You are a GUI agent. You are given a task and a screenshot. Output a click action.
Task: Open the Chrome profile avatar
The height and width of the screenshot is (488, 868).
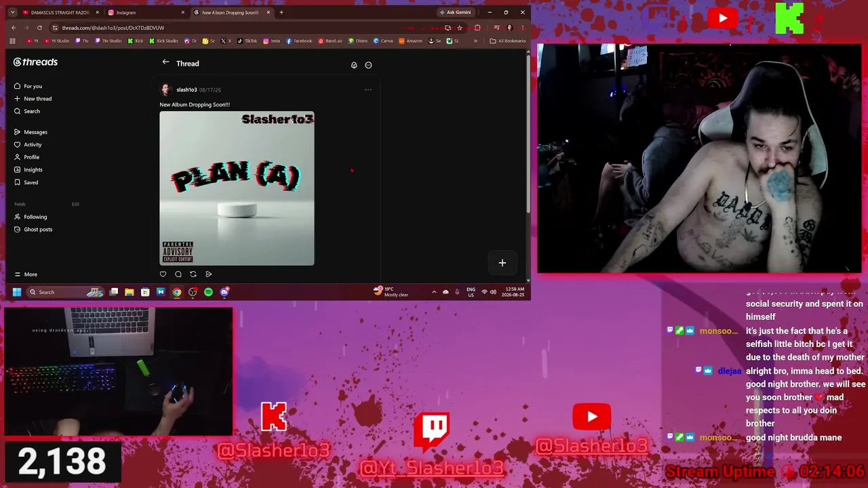(509, 28)
